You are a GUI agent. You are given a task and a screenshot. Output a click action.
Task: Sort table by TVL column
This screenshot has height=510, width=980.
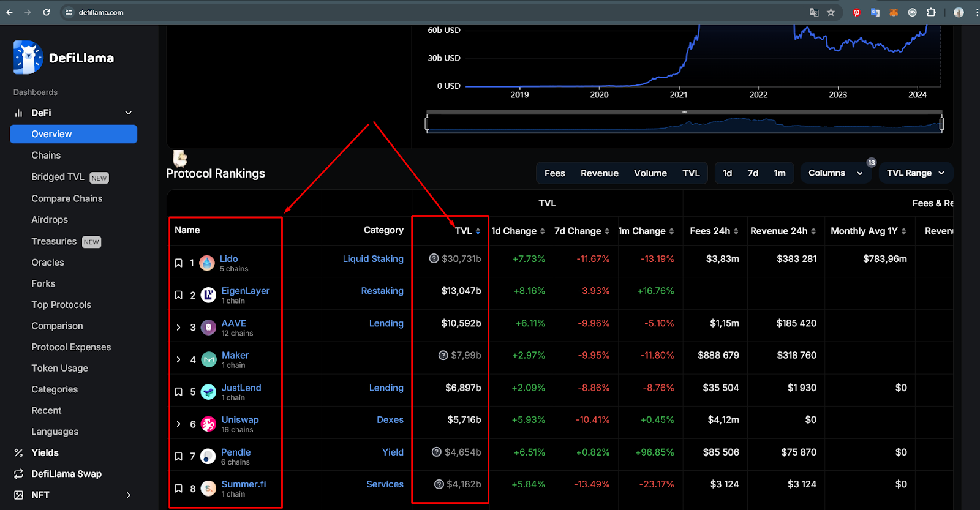click(x=468, y=231)
